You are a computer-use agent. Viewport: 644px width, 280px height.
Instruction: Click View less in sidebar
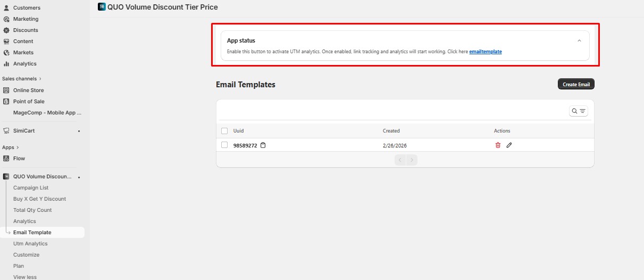tap(25, 277)
